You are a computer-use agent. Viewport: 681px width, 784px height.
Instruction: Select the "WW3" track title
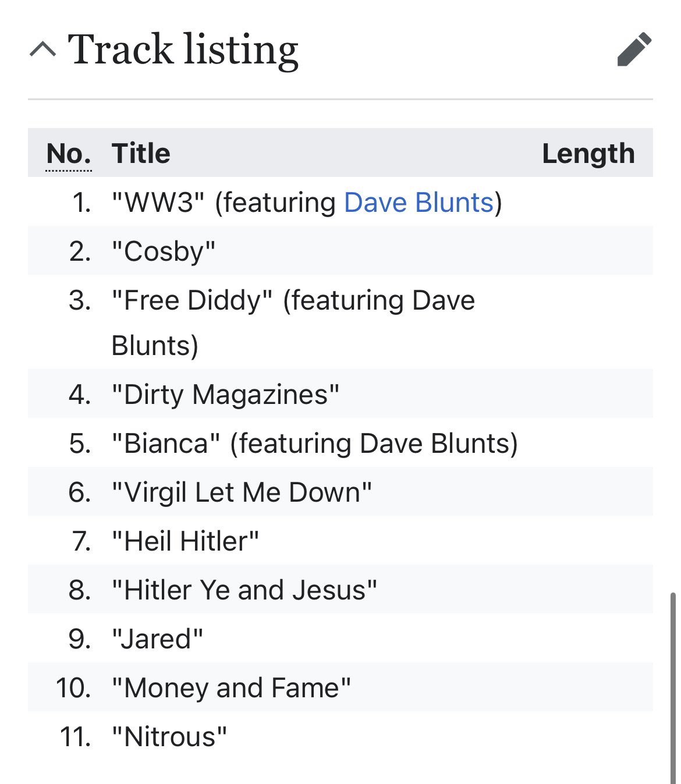(158, 203)
